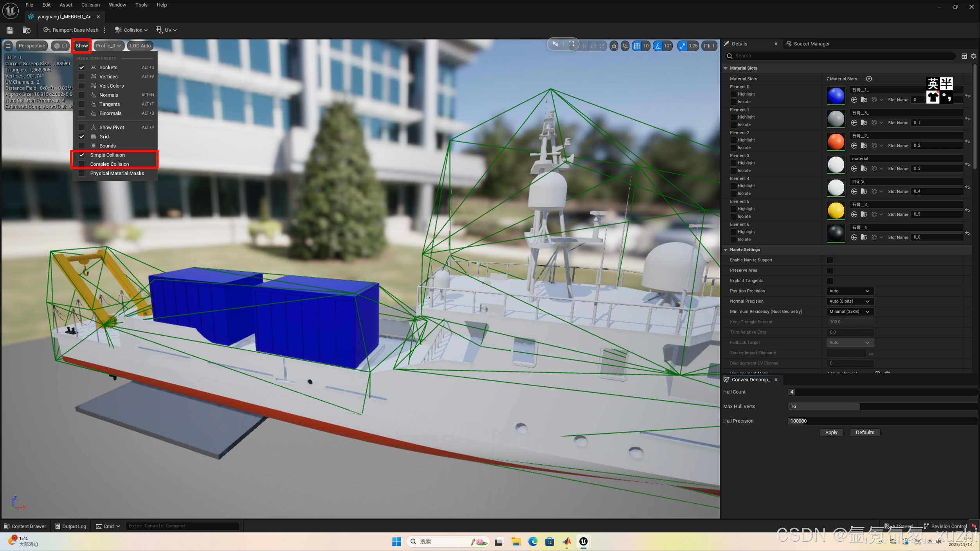
Task: Add a material slot with plus icon
Action: click(x=869, y=79)
